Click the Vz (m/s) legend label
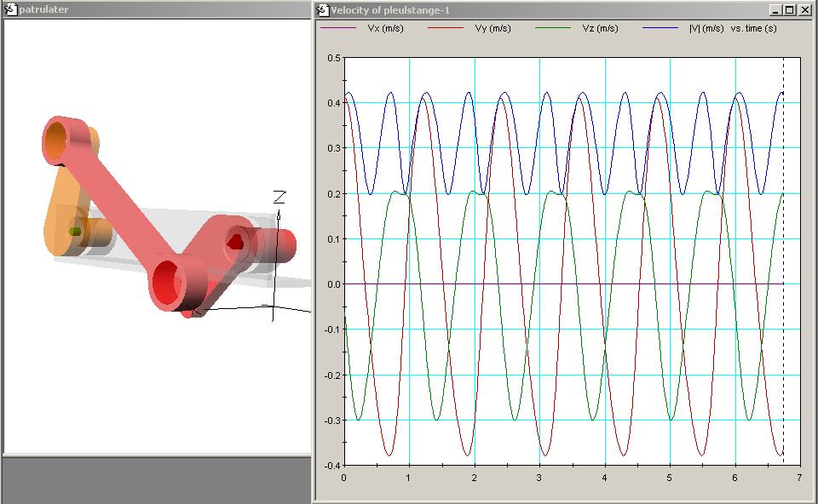 (601, 28)
